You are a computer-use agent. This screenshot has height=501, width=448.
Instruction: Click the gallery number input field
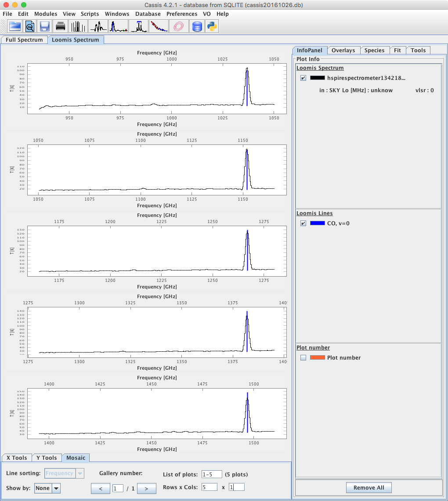click(118, 488)
